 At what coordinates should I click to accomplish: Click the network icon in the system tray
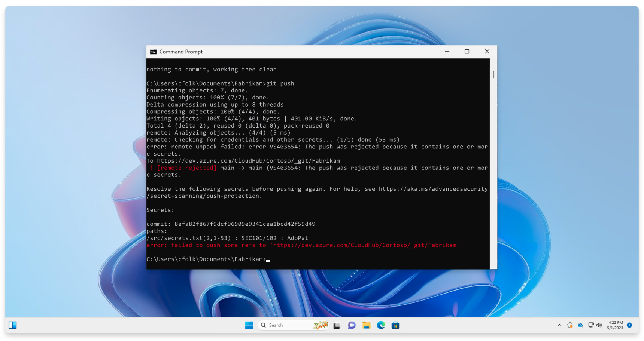(x=590, y=325)
